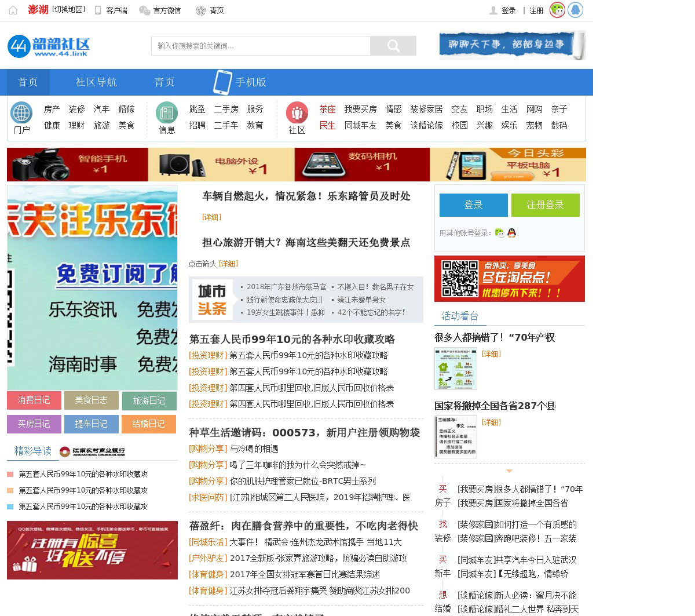Image resolution: width=695 pixels, height=616 pixels.
Task: Open 切换地区 region switcher
Action: pos(68,10)
